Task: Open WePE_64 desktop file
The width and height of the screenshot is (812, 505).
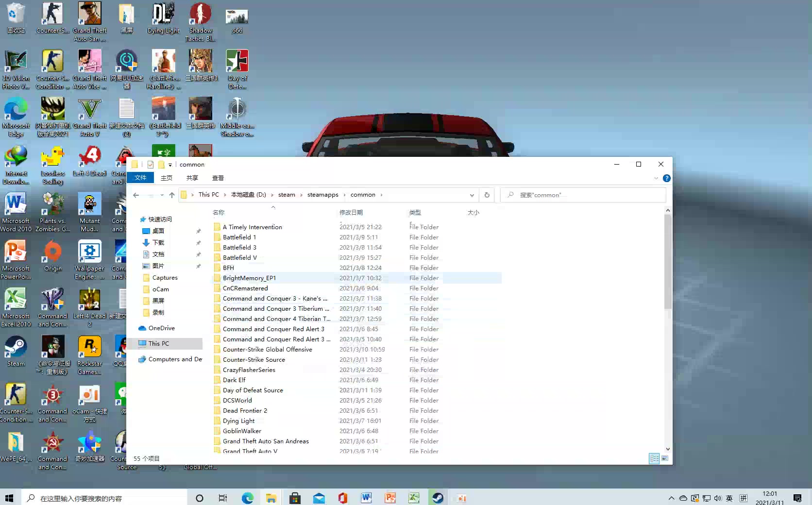Action: 16,447
